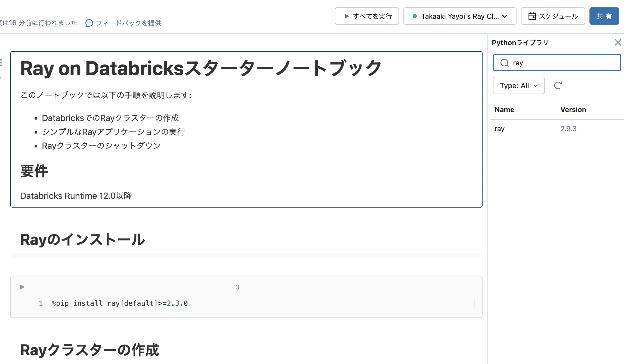Open the Type: All filter dropdown

point(519,86)
